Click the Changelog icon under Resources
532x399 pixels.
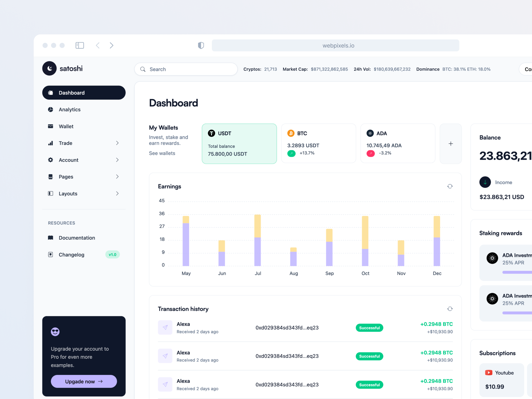pos(50,254)
